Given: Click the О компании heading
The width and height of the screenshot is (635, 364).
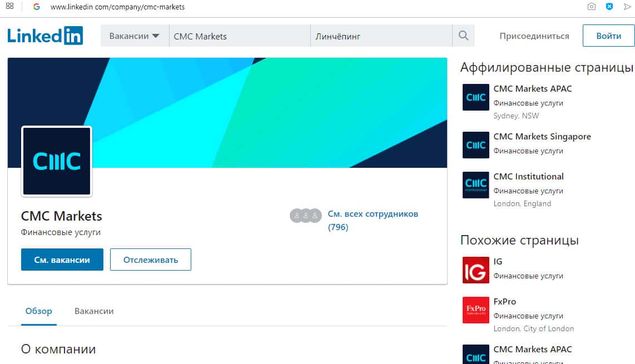Looking at the screenshot, I should [x=58, y=349].
